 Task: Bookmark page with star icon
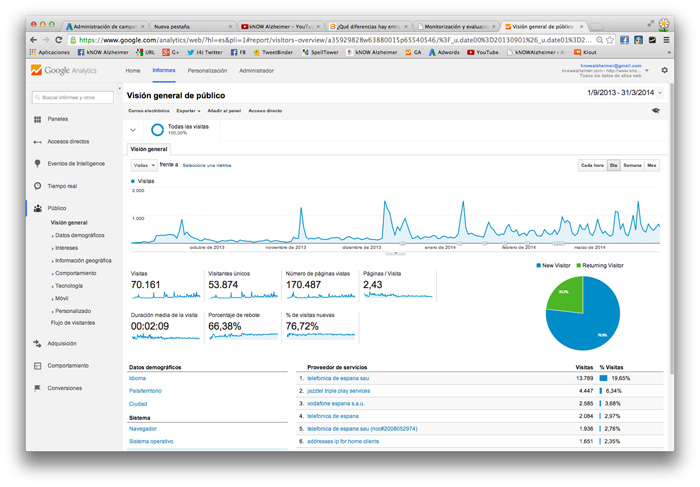[x=610, y=40]
